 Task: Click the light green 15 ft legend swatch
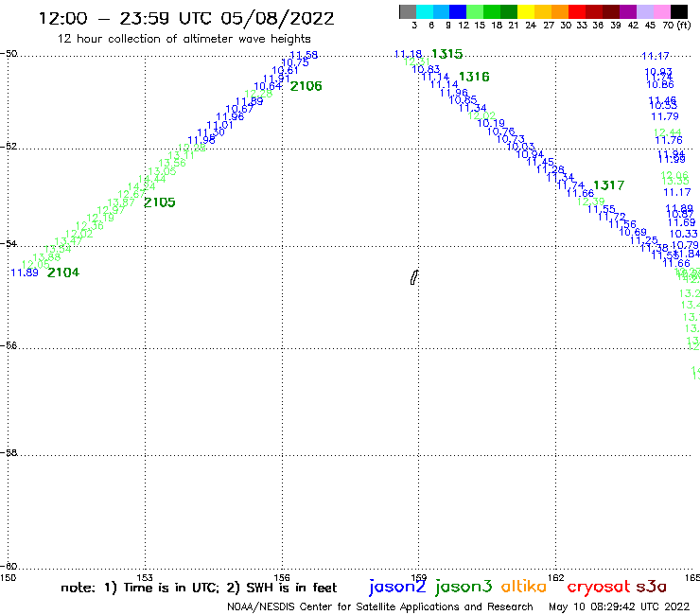point(475,11)
